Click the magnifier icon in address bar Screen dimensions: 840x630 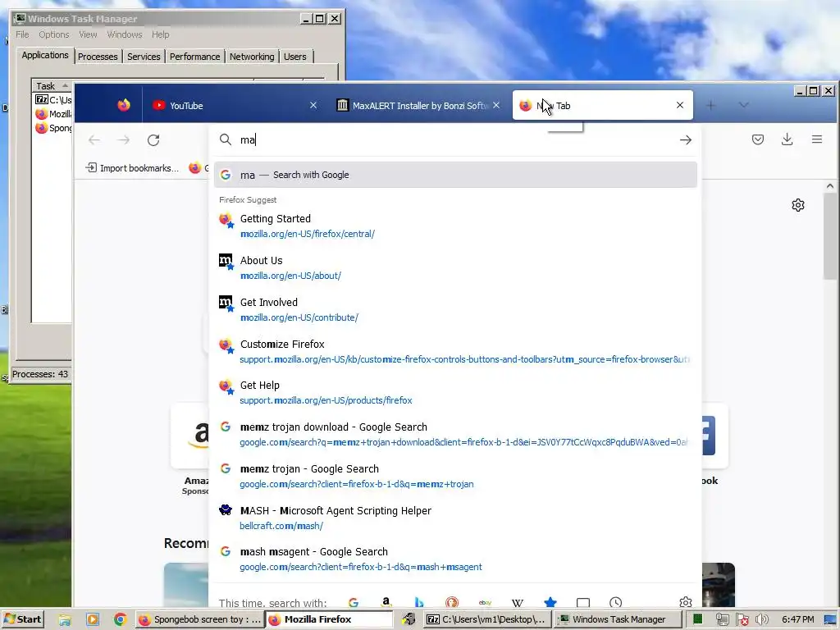click(x=226, y=139)
